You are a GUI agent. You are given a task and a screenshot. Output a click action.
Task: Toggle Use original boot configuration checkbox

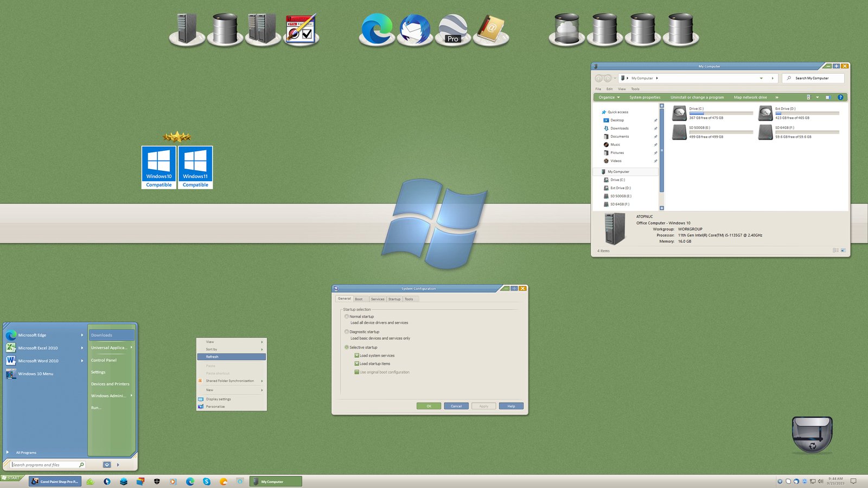356,372
